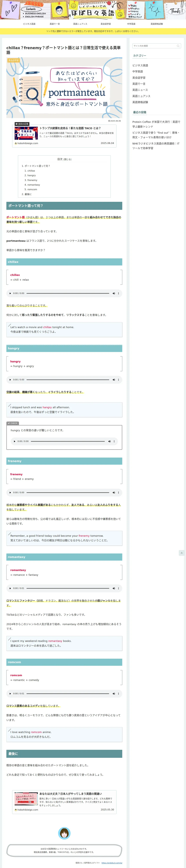Open 英語資格試験 in top navigation
186x868 pixels.
pyautogui.click(x=157, y=24)
